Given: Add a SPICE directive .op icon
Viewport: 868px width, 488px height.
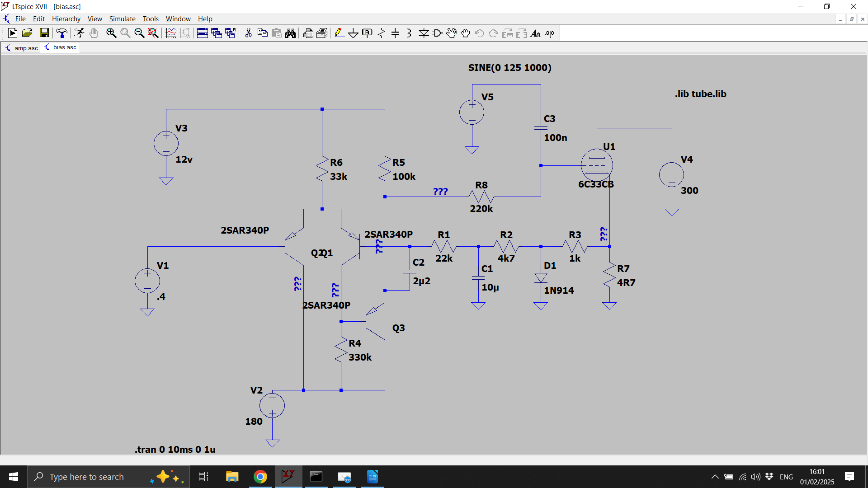Looking at the screenshot, I should point(550,33).
